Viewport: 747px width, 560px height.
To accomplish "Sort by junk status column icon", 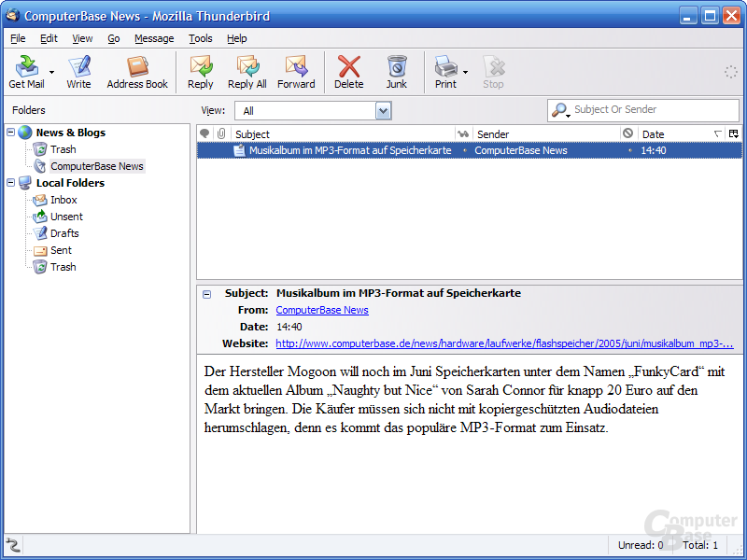I will coord(627,133).
